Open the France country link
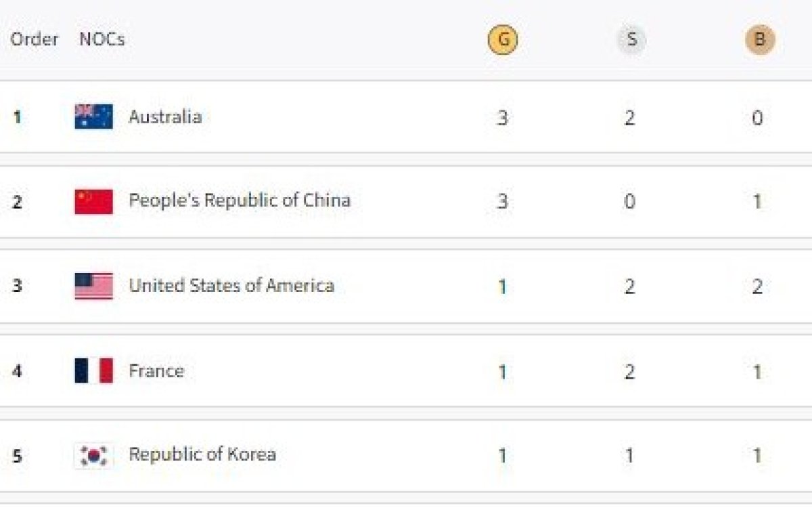812x508 pixels. (156, 371)
